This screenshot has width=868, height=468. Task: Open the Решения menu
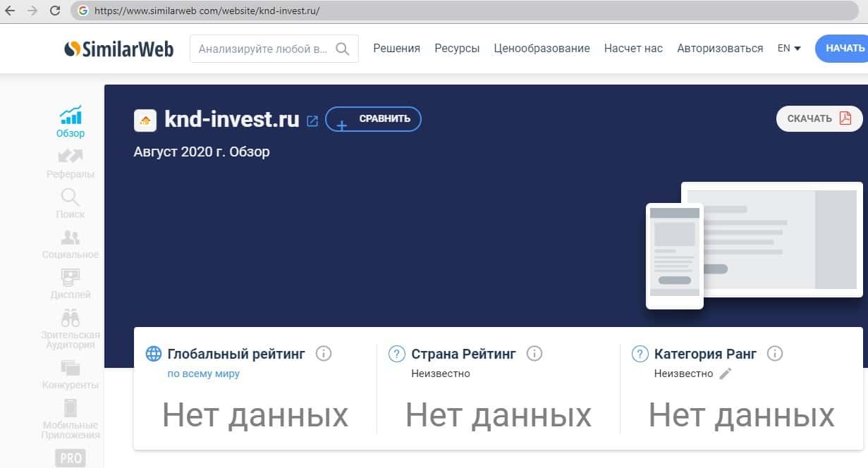pyautogui.click(x=396, y=49)
